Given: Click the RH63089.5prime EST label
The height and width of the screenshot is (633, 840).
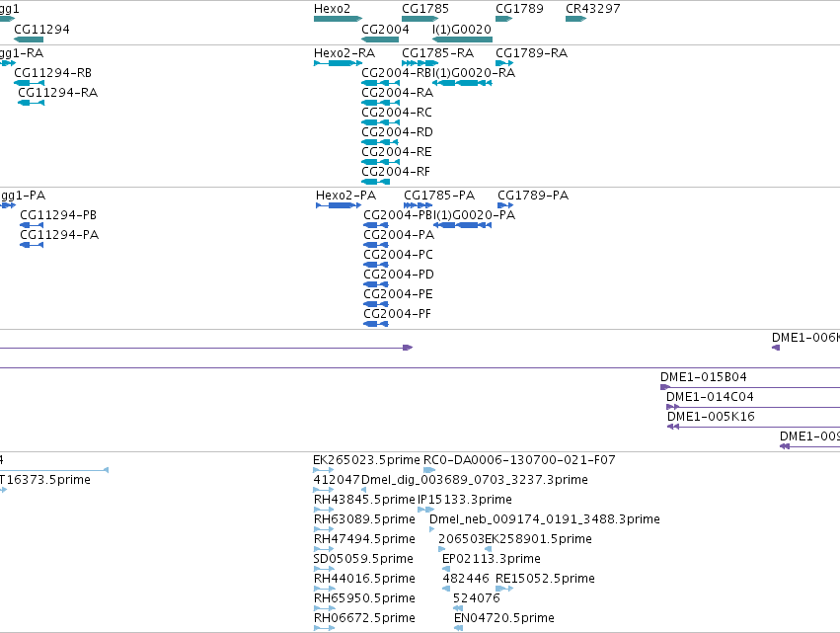Looking at the screenshot, I should coord(364,519).
